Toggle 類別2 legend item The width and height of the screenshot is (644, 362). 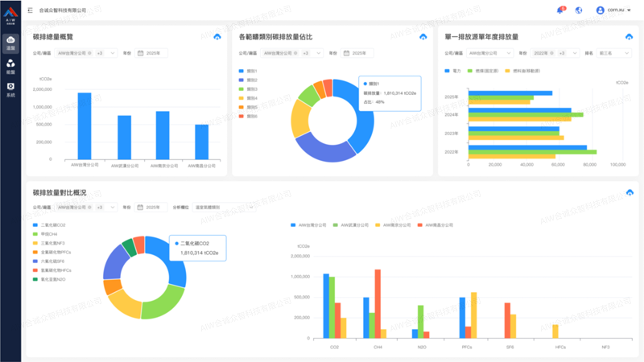coord(248,80)
